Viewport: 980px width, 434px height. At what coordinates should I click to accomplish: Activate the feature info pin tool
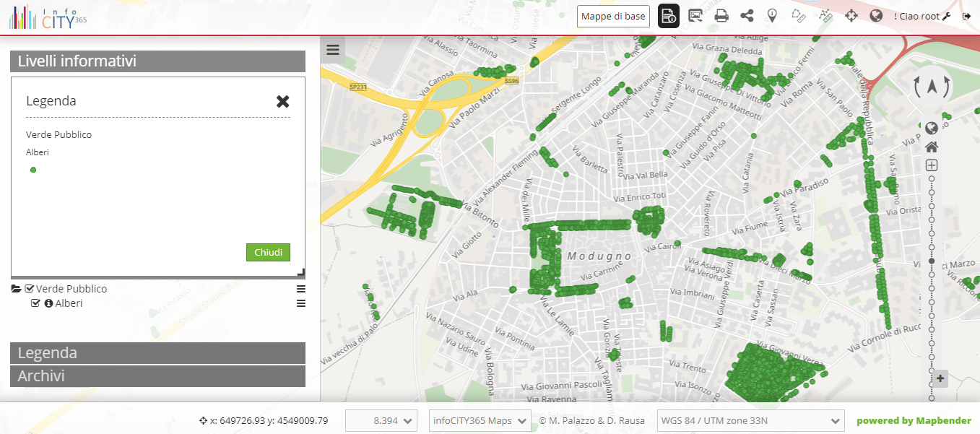772,15
